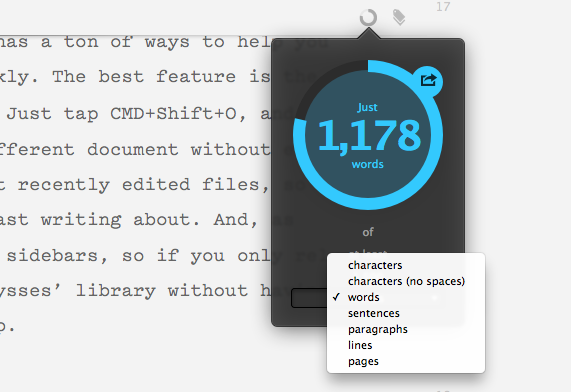Click the circular writing goal progress icon
This screenshot has height=392, width=571.
tap(368, 17)
